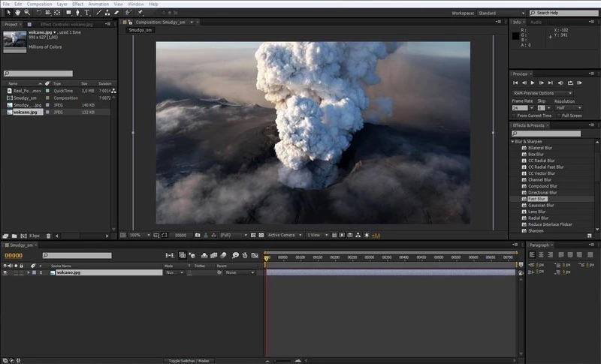The image size is (601, 364).
Task: Select the Zoom magnifier tool
Action: [x=28, y=13]
